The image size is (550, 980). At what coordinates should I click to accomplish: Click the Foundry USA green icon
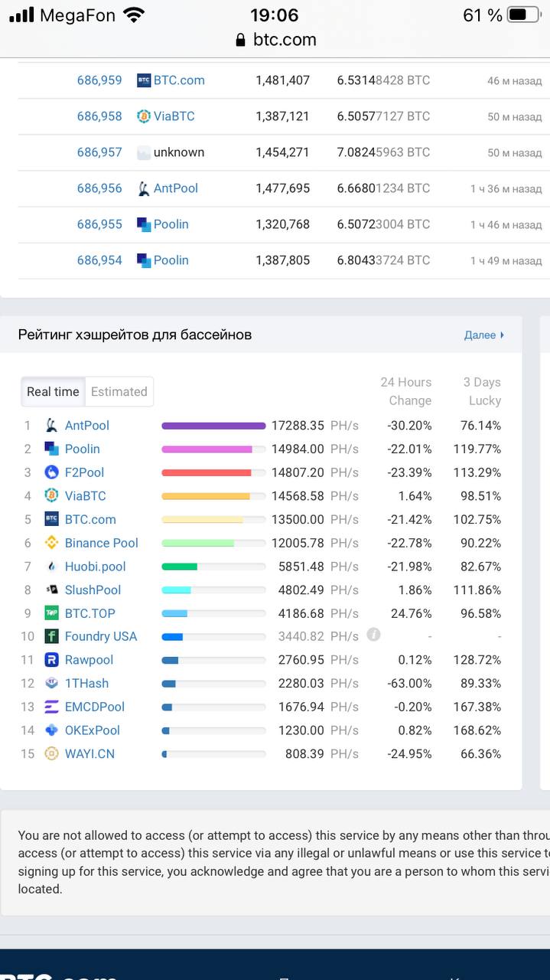click(x=51, y=636)
